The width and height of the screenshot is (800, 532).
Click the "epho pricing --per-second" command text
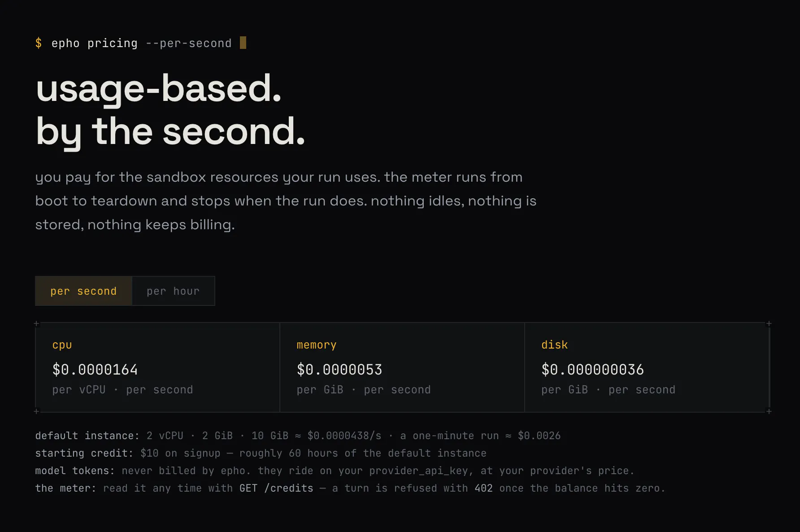coord(142,44)
